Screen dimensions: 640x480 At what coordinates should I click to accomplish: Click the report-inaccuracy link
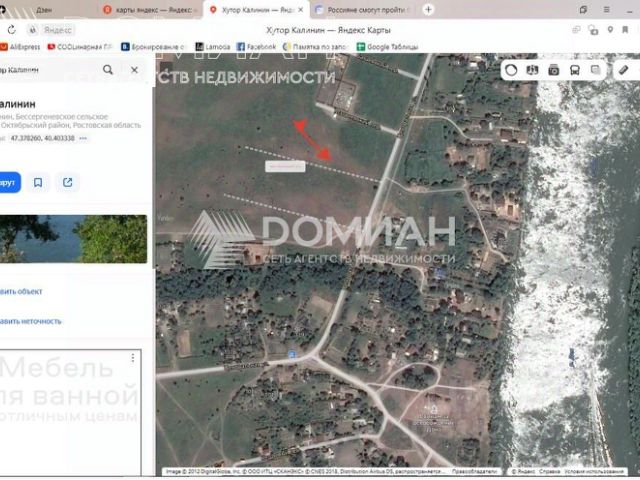click(x=31, y=321)
